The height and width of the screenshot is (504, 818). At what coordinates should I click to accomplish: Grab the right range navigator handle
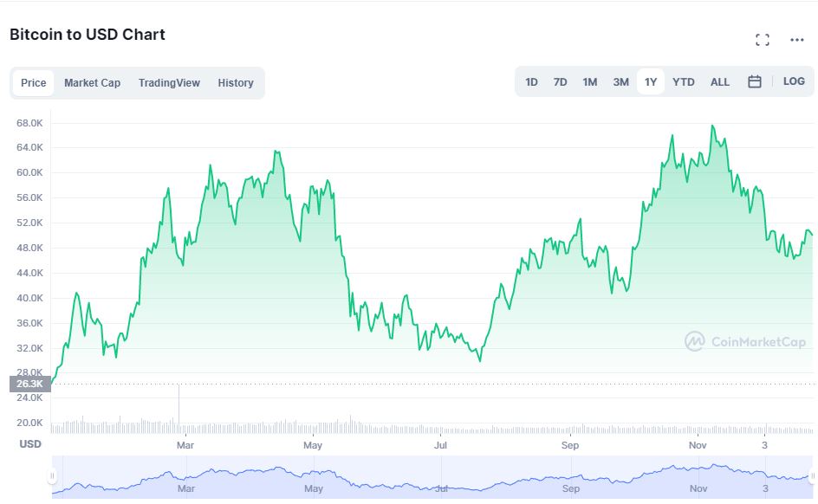tap(813, 475)
